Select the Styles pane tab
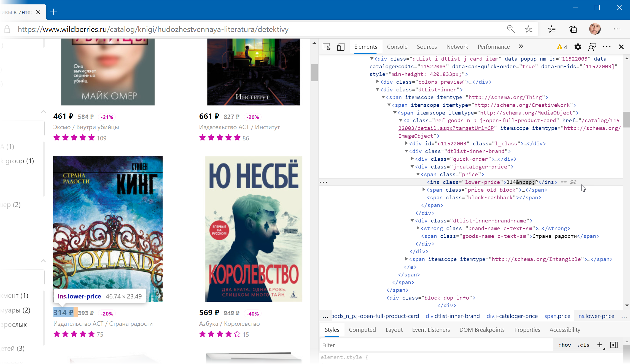The height and width of the screenshot is (364, 630). [x=332, y=330]
